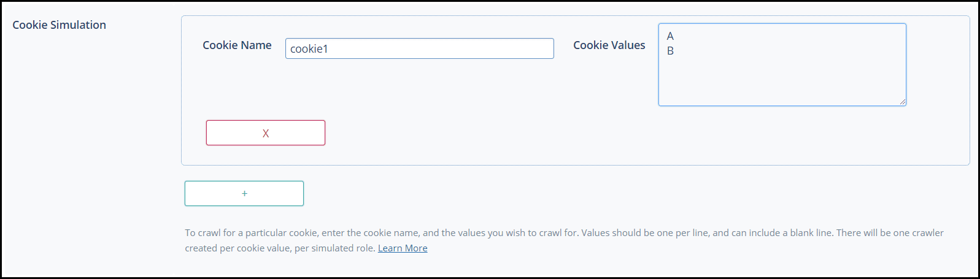This screenshot has height=279, width=980.
Task: Place cursor on value line B
Action: (x=670, y=51)
